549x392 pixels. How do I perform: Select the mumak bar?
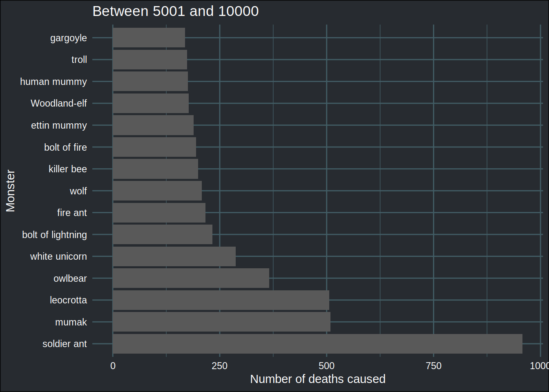[x=221, y=322]
